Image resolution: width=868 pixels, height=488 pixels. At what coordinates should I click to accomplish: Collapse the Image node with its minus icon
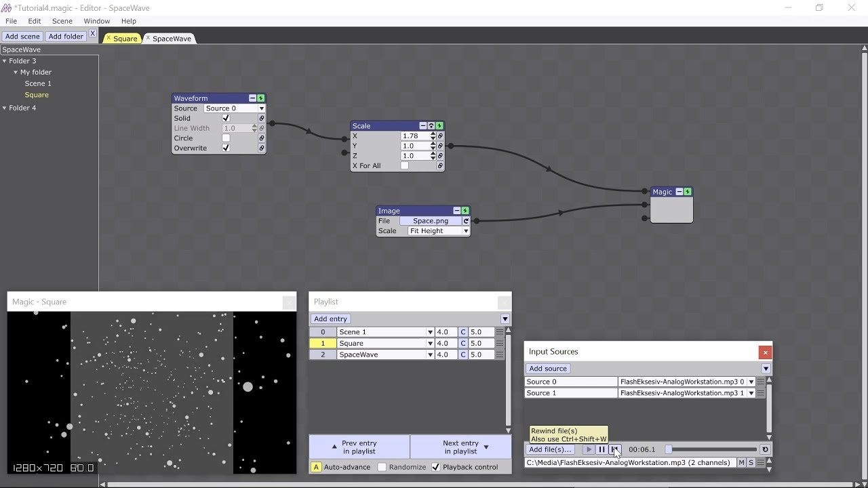click(457, 211)
